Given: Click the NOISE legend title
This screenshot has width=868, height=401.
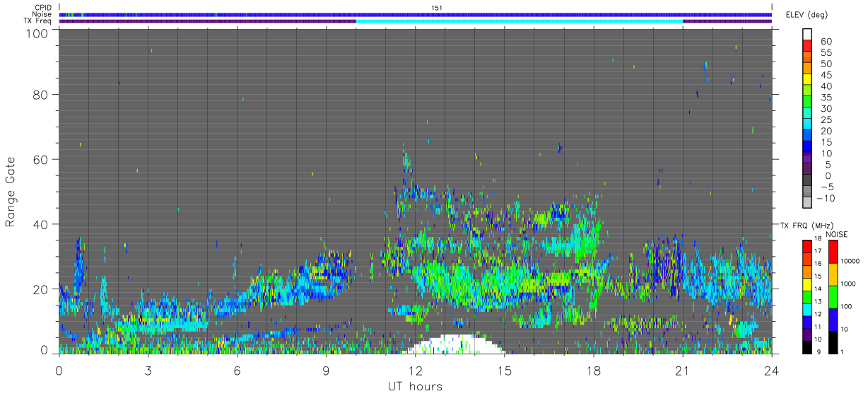Looking at the screenshot, I should coord(836,234).
